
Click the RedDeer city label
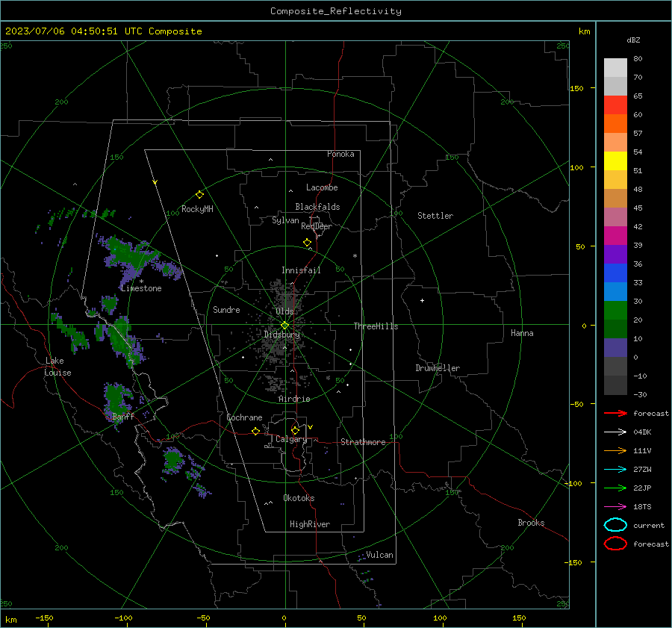[x=317, y=226]
